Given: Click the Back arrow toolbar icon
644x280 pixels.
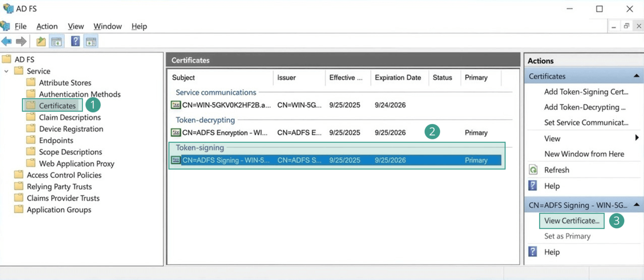Looking at the screenshot, I should coord(6,41).
